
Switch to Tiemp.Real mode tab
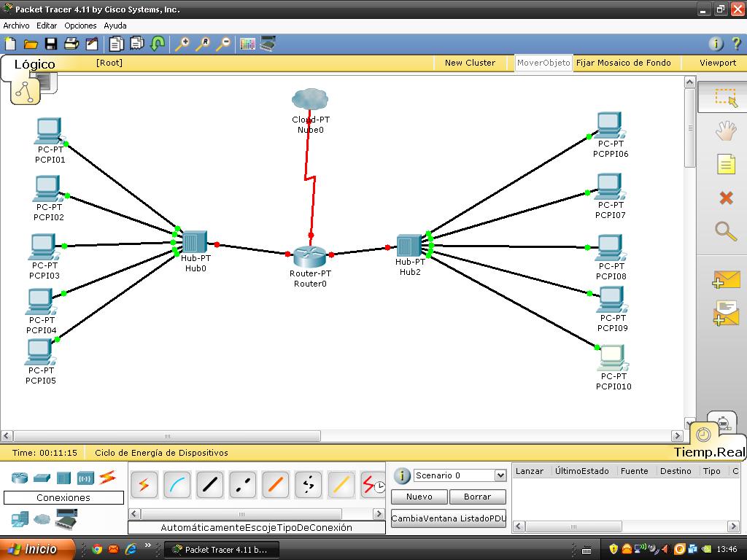pos(709,452)
